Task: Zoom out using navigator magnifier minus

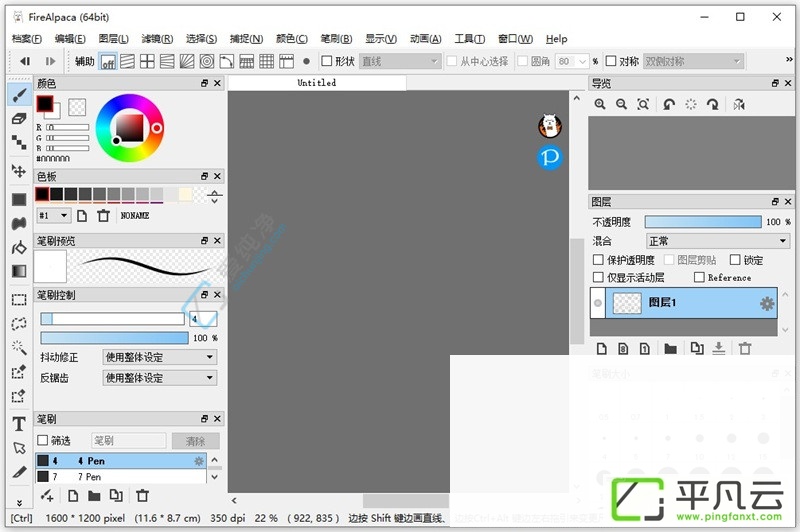Action: click(621, 105)
